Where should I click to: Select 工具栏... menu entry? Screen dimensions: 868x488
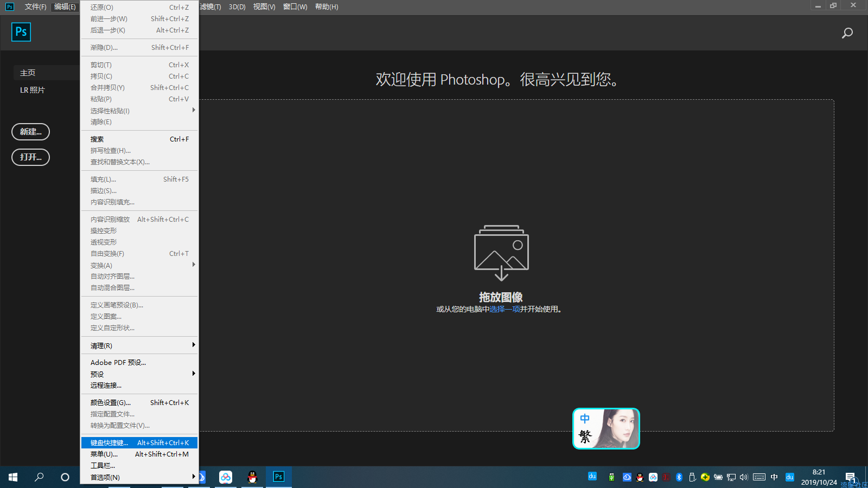tap(139, 466)
